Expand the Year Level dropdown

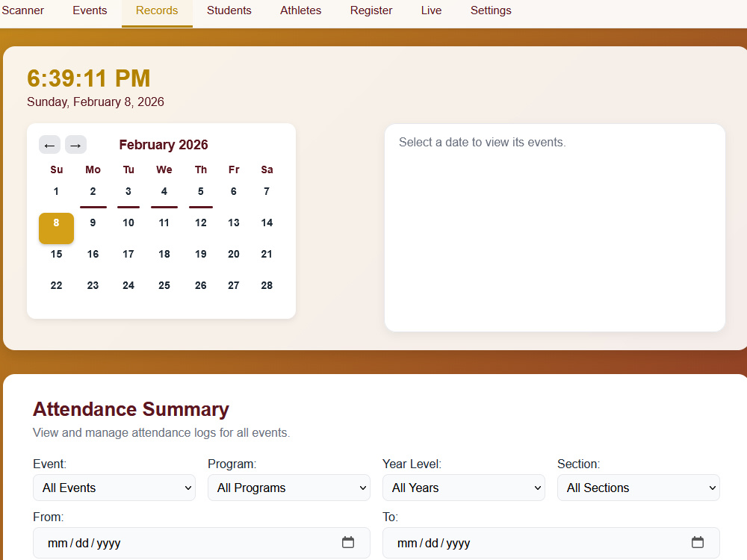click(464, 488)
